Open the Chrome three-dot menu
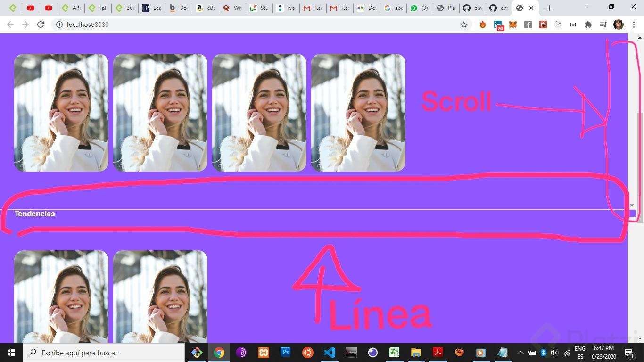The image size is (644, 362). (634, 25)
